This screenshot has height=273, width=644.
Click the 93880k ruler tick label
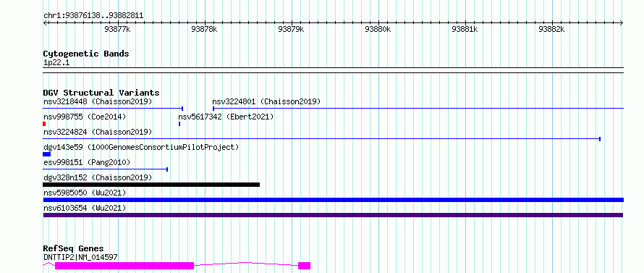tap(378, 29)
